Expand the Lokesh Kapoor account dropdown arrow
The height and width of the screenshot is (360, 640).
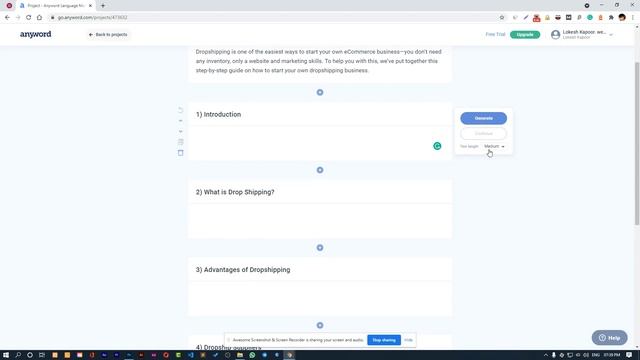[x=611, y=35]
